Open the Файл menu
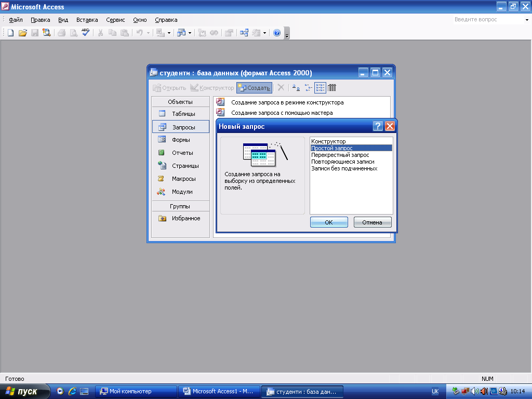The height and width of the screenshot is (399, 532). (x=16, y=20)
